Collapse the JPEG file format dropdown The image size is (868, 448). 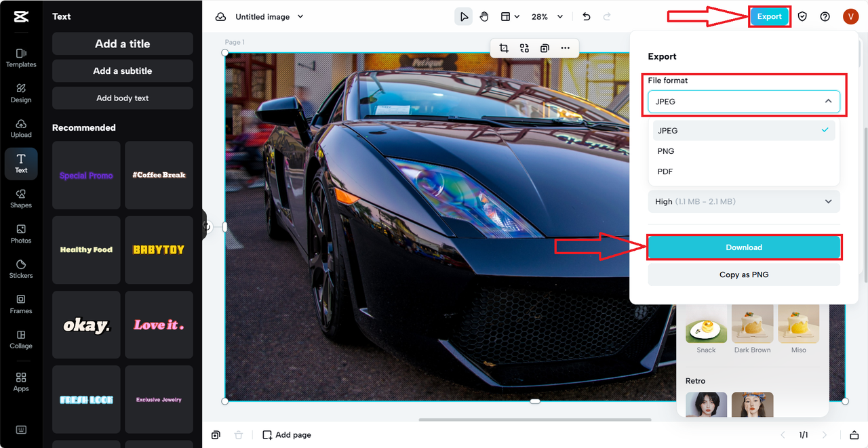pyautogui.click(x=744, y=102)
